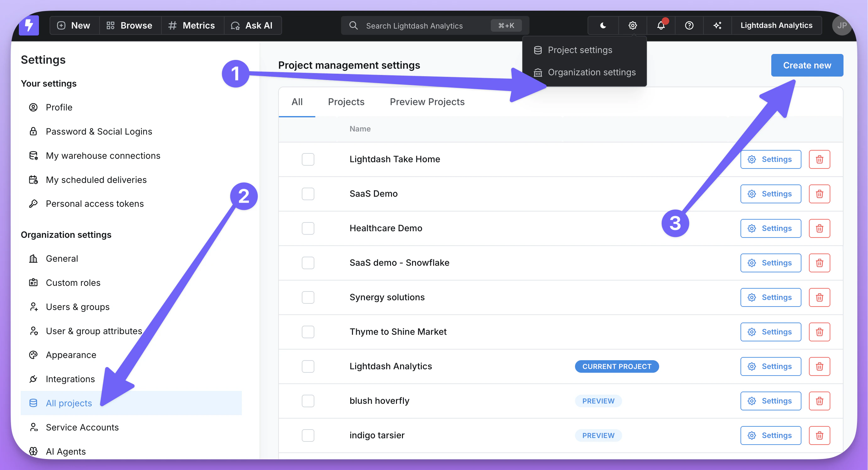This screenshot has height=470, width=868.
Task: Click the help question mark icon
Action: 689,25
